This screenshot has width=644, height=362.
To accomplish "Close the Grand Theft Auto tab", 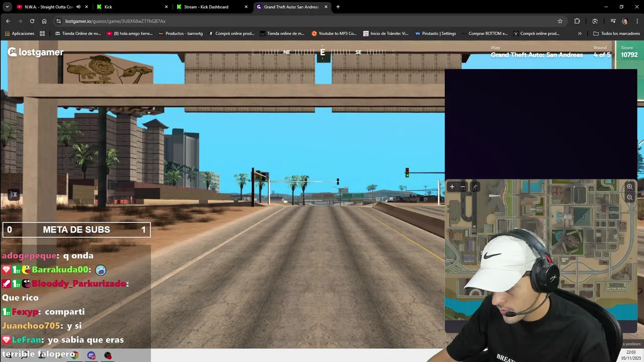I will click(326, 7).
